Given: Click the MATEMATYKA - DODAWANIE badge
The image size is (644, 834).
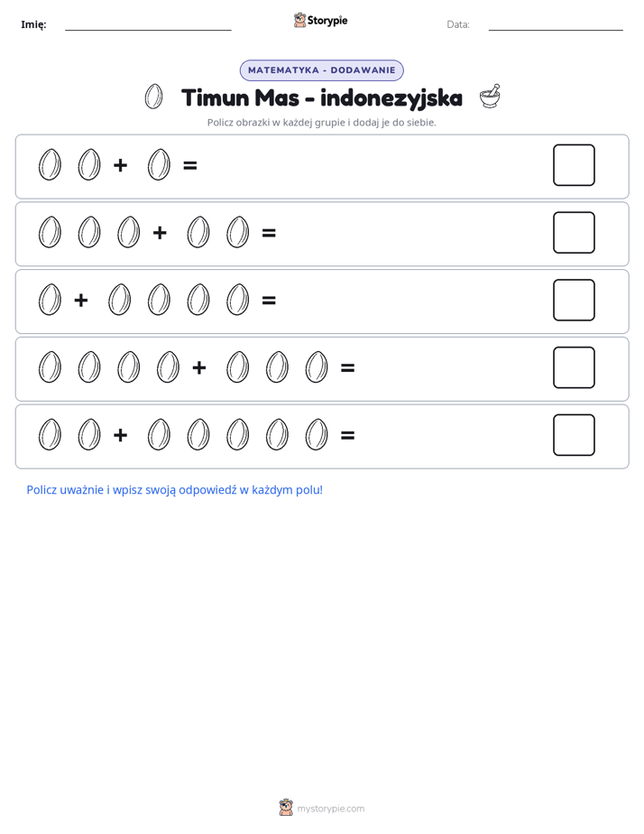Looking at the screenshot, I should tap(321, 70).
